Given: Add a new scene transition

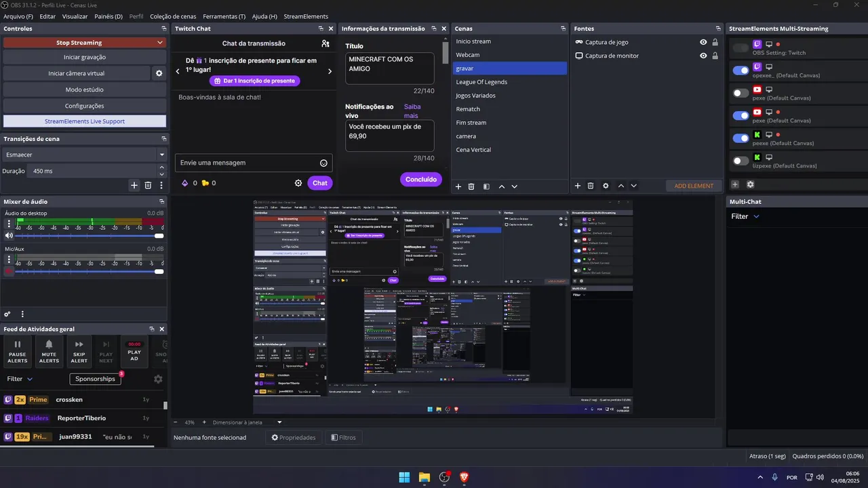Looking at the screenshot, I should click(134, 185).
